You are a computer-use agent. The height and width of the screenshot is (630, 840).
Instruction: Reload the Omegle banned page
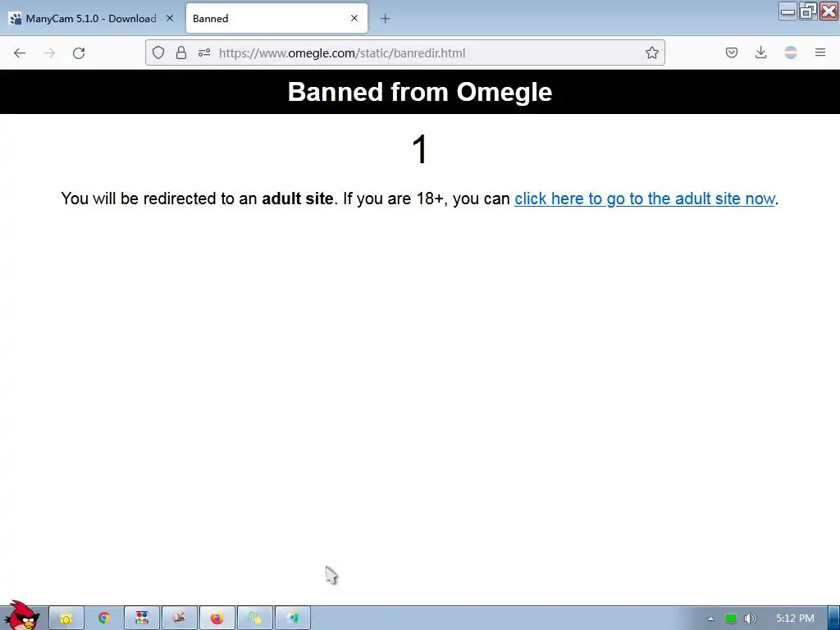point(79,53)
